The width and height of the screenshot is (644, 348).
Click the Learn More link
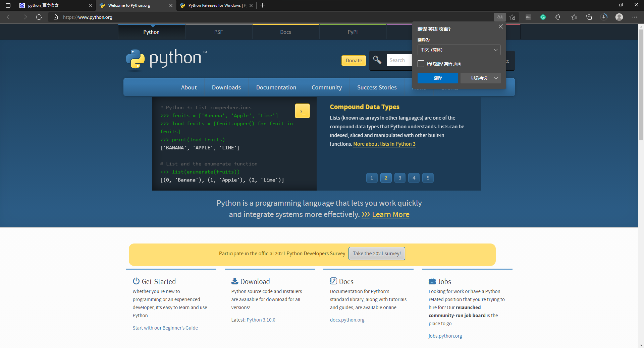point(391,215)
